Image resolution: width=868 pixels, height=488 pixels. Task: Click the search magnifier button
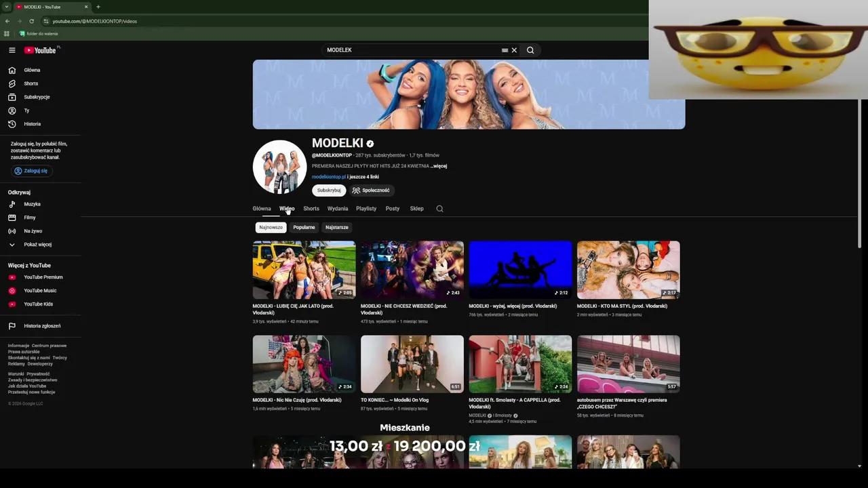coord(530,50)
